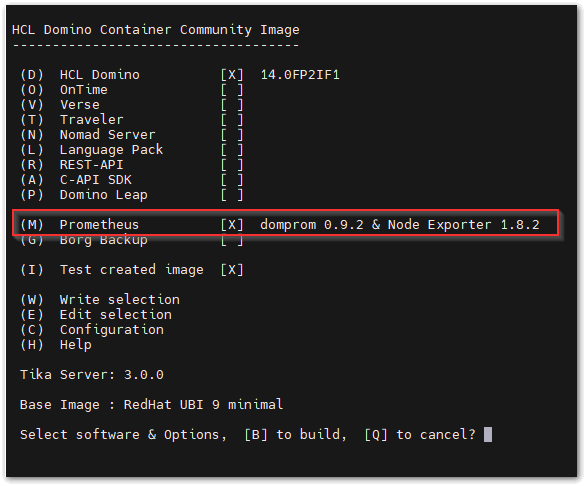
Task: Click the (D) shortcut key label
Action: [32, 75]
